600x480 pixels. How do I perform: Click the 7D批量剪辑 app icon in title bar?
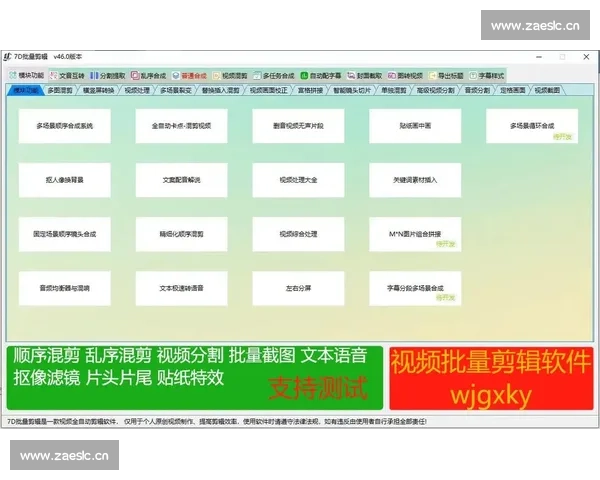tap(7, 57)
